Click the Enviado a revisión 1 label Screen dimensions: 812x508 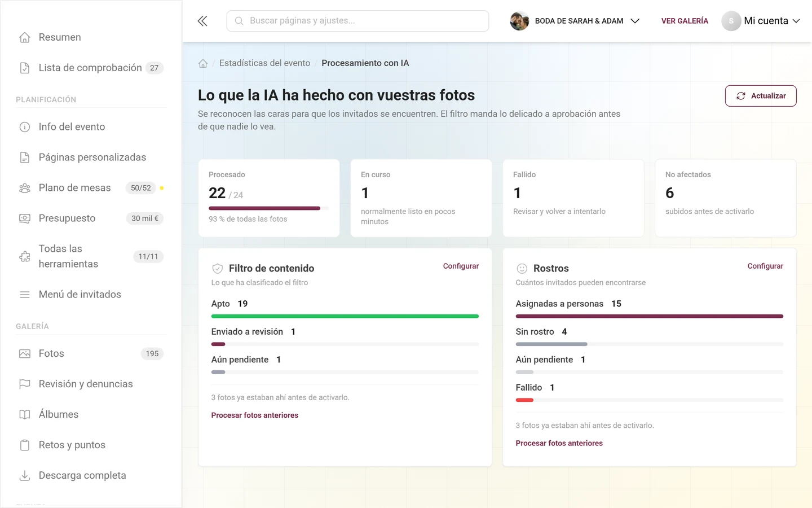tap(253, 332)
